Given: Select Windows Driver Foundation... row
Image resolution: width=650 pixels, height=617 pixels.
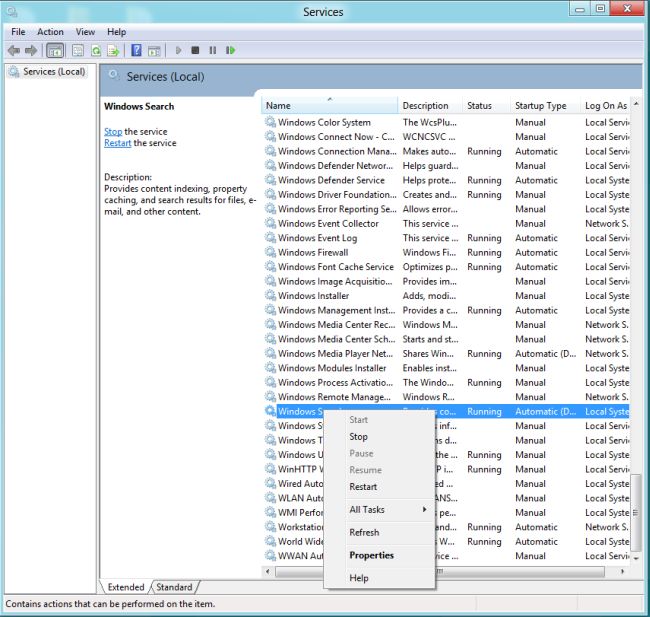Looking at the screenshot, I should pos(447,194).
